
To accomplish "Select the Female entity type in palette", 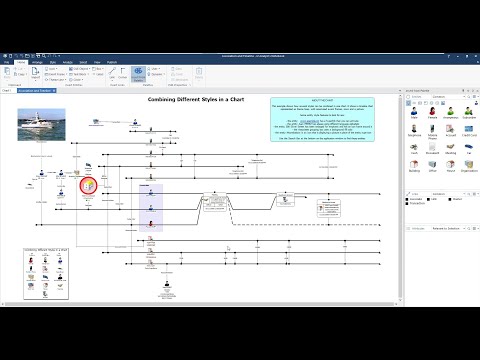I will point(432,113).
